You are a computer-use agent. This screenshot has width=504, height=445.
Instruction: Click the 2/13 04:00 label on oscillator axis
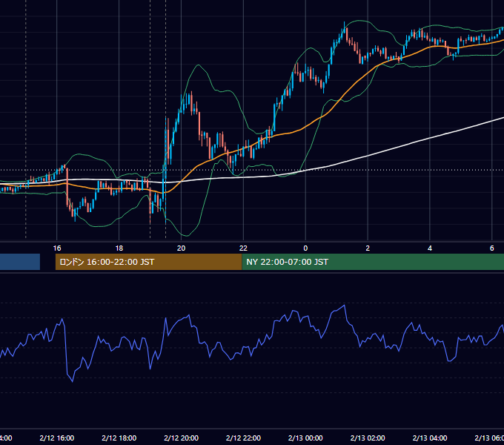[x=430, y=438]
